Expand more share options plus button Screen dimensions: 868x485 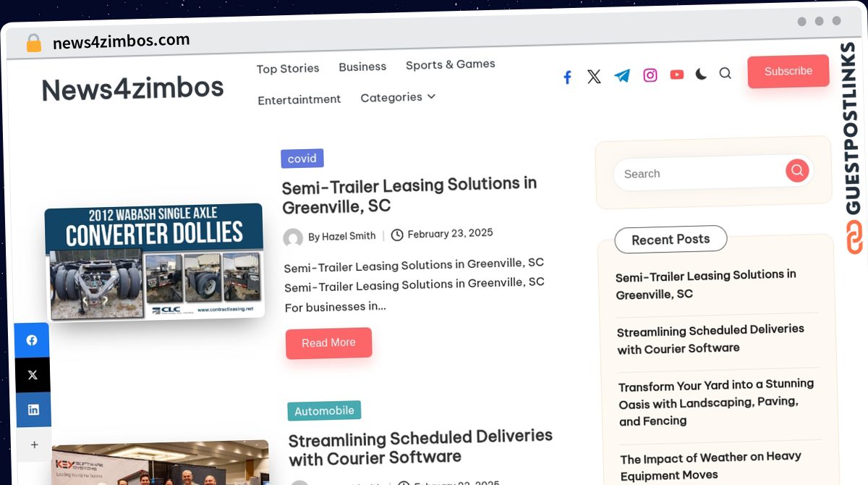coord(34,444)
